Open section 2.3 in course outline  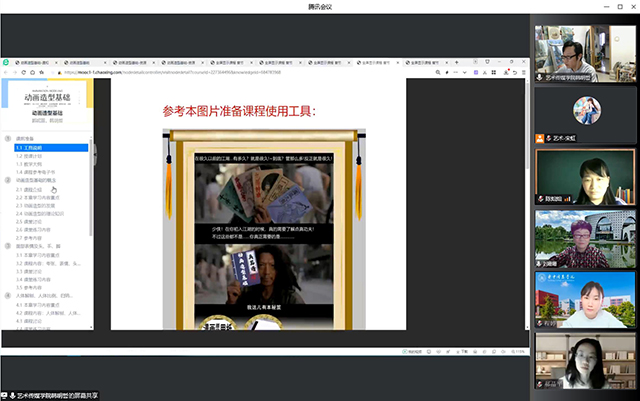pos(35,205)
